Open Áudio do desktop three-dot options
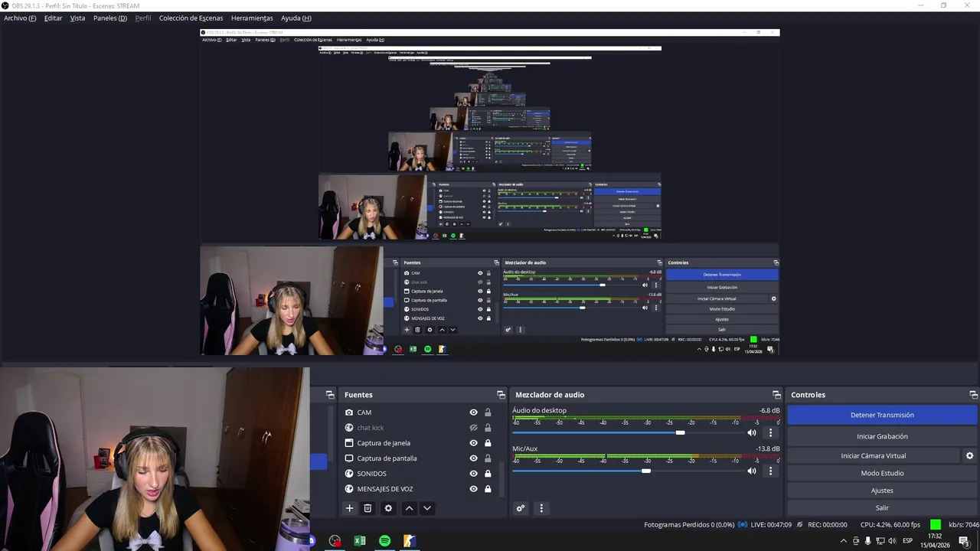This screenshot has height=551, width=980. click(x=770, y=432)
